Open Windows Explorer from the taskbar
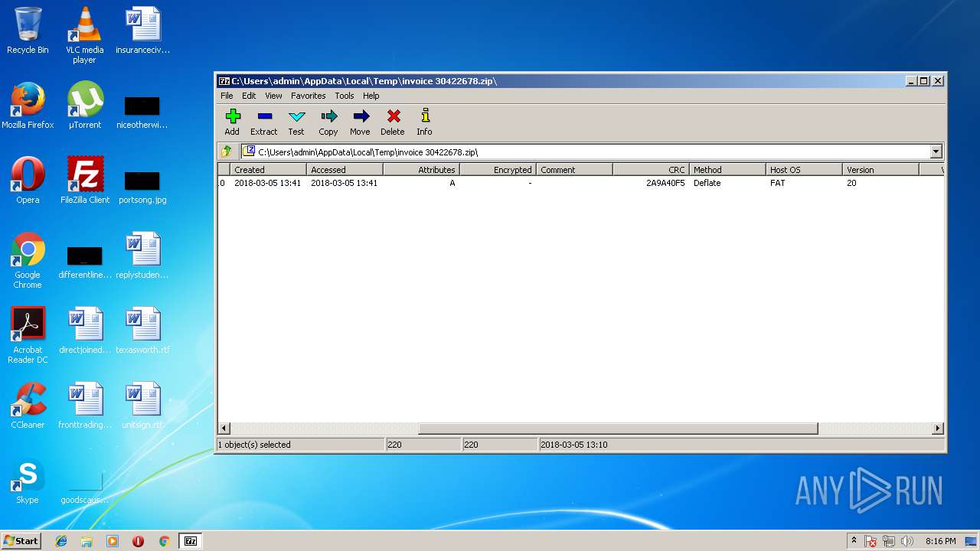Viewport: 980px width, 551px height. (x=87, y=541)
